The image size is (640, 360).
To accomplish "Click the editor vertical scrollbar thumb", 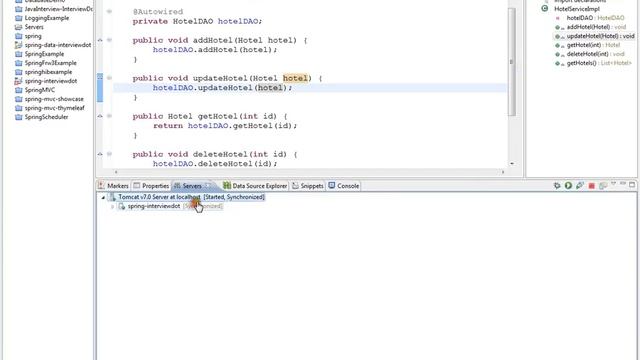I will [x=512, y=62].
